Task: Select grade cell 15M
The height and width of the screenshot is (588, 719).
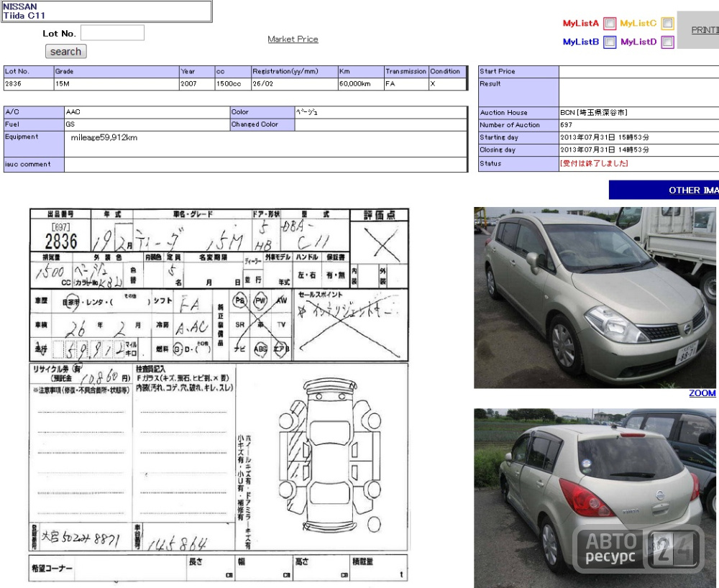Action: (116, 84)
